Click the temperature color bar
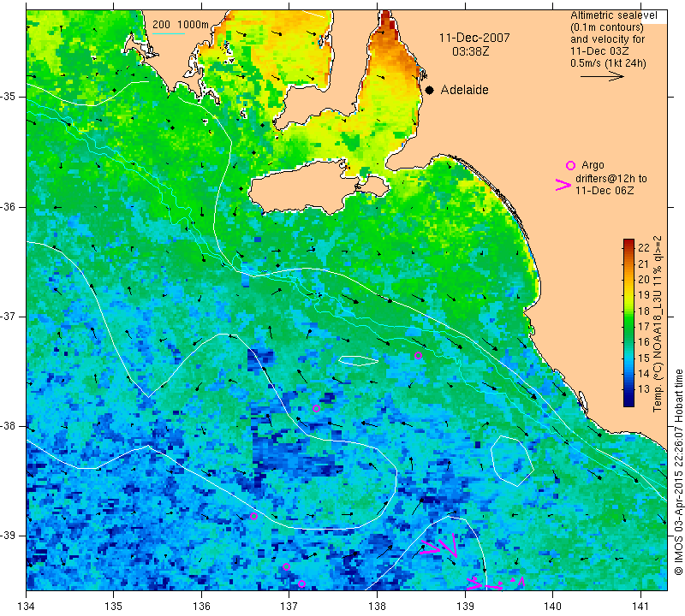This screenshot has width=685, height=616. click(628, 323)
